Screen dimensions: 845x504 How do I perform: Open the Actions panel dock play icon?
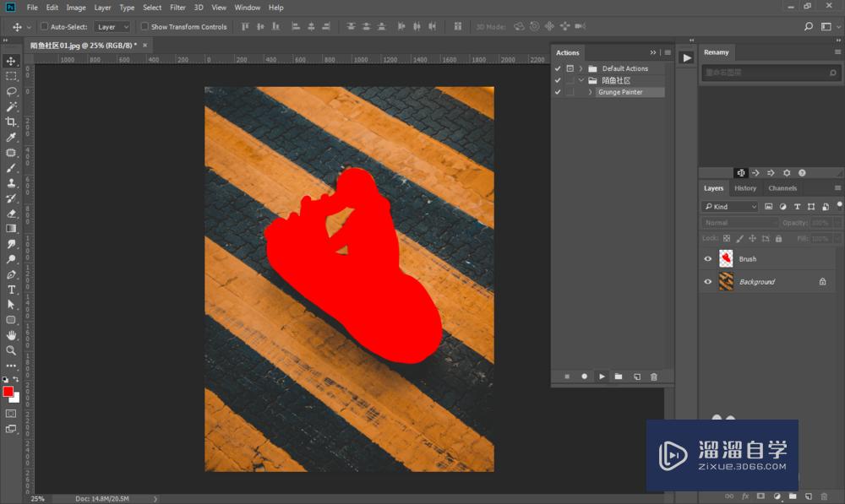tap(686, 58)
